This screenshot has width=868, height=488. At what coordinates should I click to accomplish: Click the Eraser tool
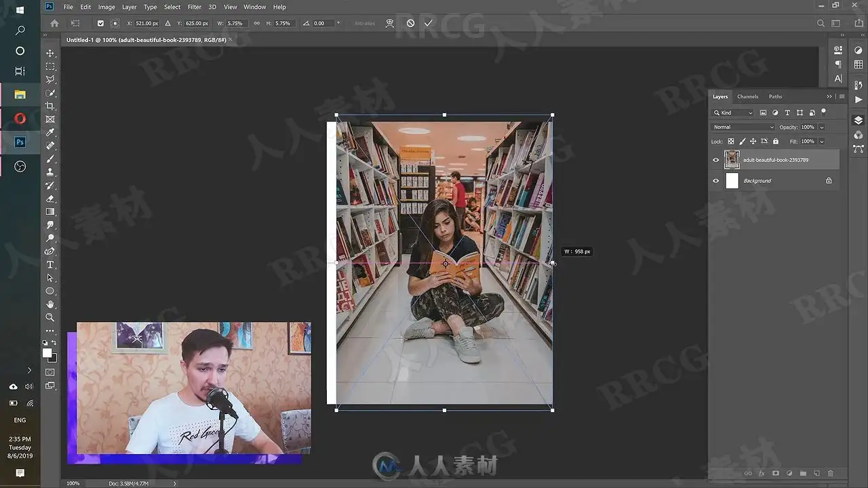[50, 199]
